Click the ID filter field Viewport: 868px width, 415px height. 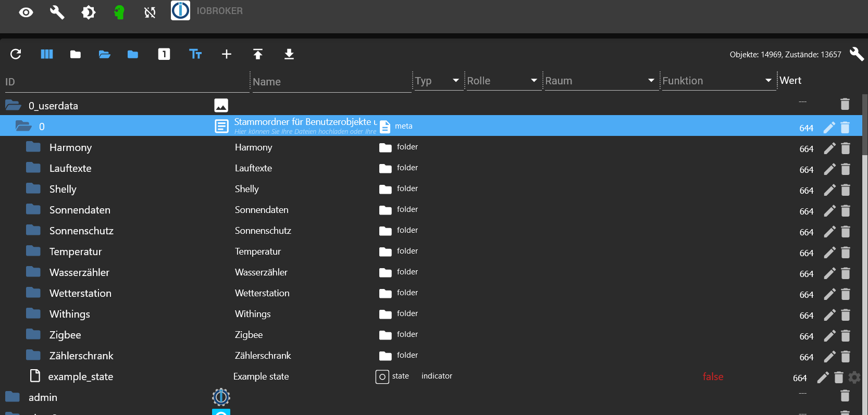click(x=127, y=82)
